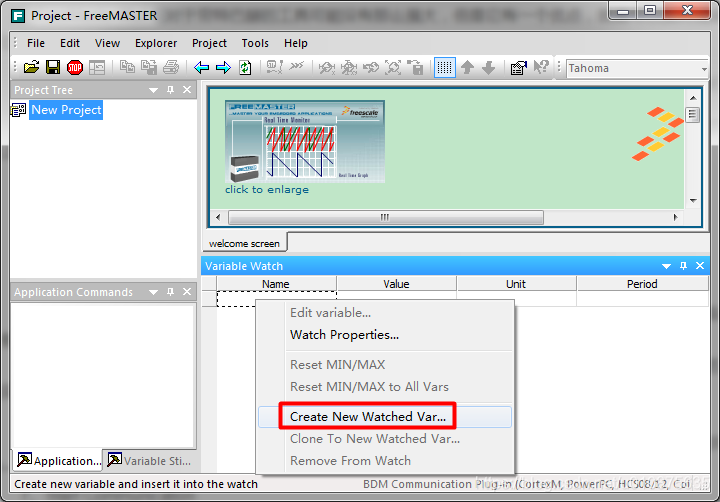The height and width of the screenshot is (502, 720).
Task: Pin the Application Commands panel
Action: [x=170, y=292]
